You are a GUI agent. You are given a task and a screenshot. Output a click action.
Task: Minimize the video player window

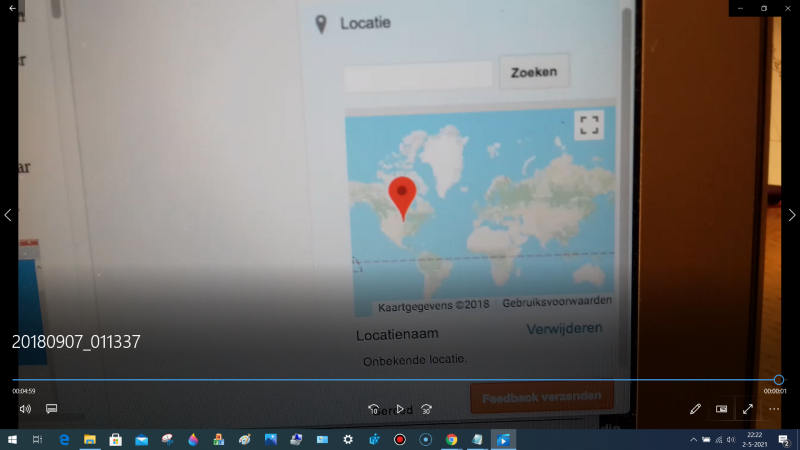point(740,8)
